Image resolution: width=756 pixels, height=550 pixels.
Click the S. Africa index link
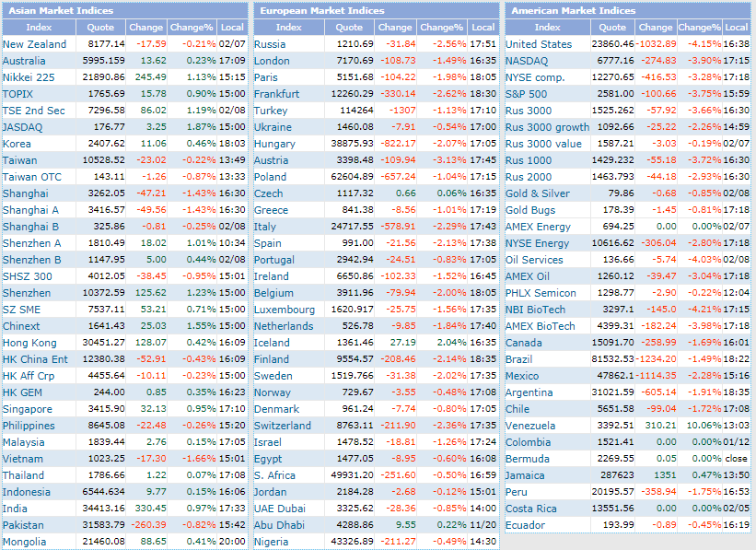(274, 475)
